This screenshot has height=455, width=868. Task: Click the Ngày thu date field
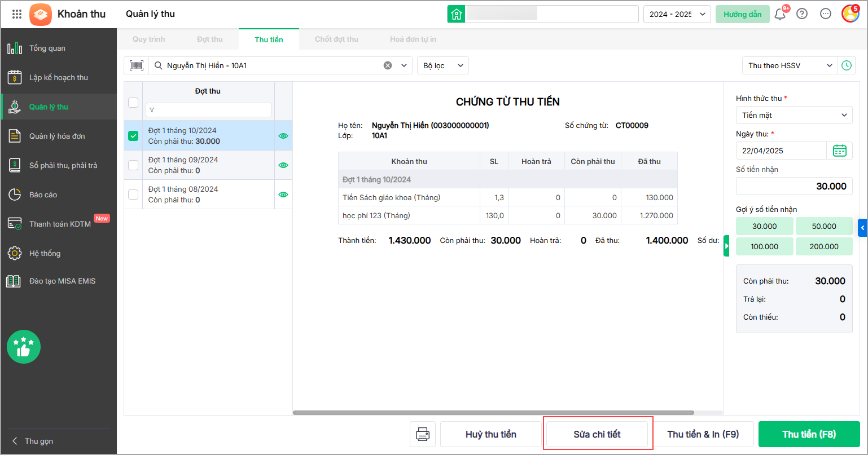click(782, 151)
